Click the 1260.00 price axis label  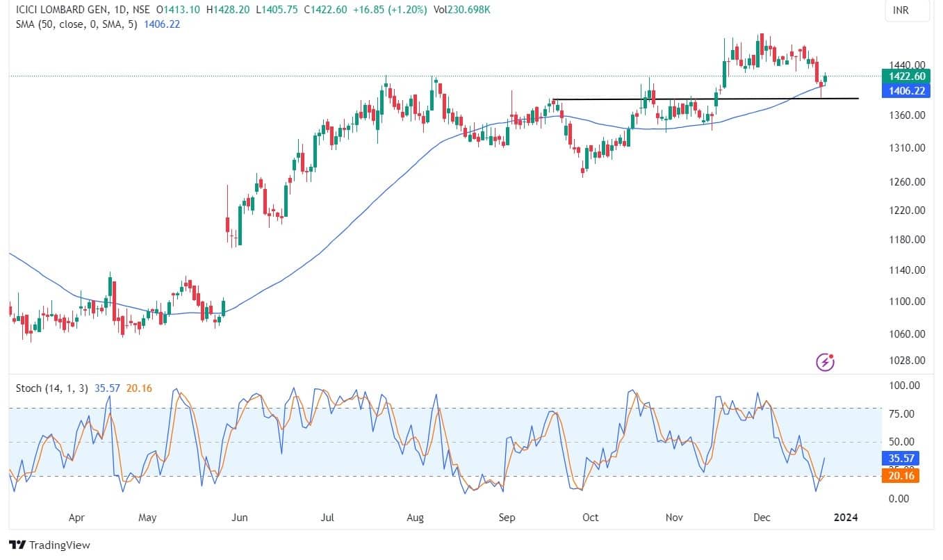[907, 182]
